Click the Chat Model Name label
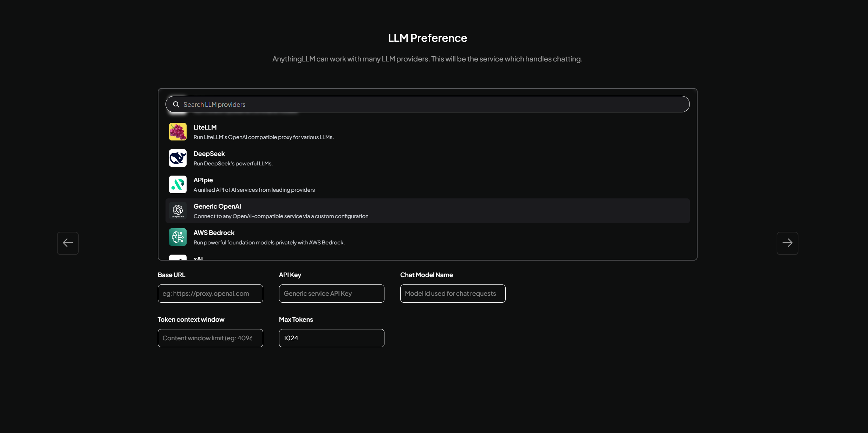 [427, 275]
